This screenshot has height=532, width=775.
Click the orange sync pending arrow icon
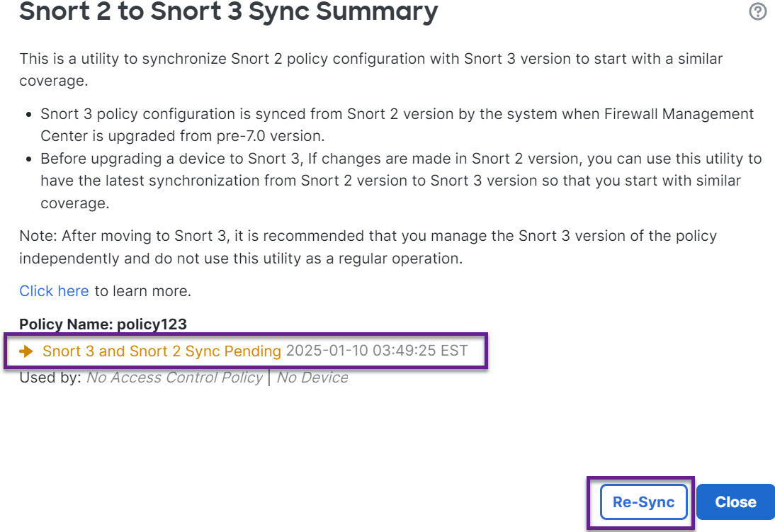coord(27,351)
